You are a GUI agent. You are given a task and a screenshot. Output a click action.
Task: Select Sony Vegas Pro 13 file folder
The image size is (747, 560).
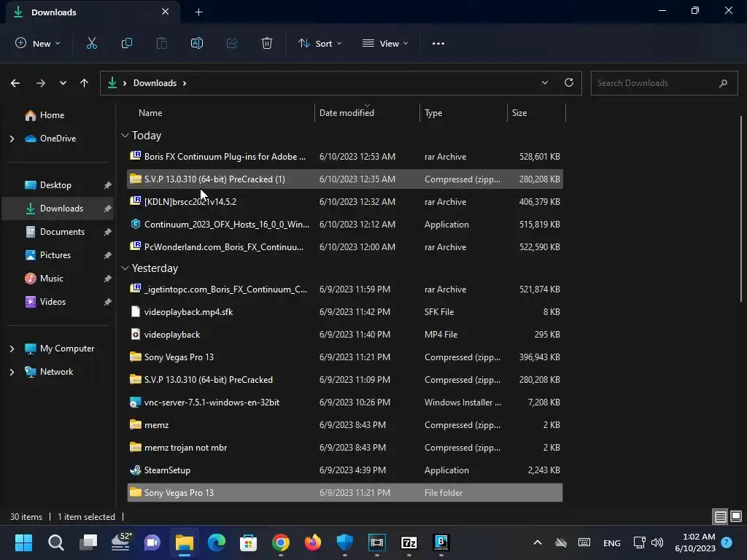tap(345, 493)
